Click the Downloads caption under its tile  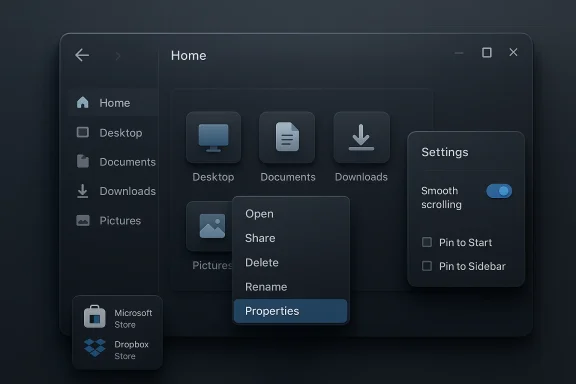click(361, 177)
